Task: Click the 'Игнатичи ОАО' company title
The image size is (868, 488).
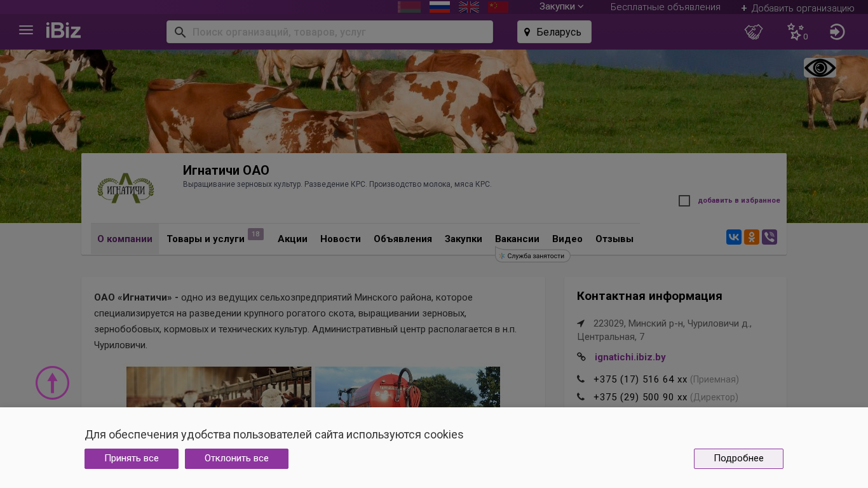Action: (226, 170)
